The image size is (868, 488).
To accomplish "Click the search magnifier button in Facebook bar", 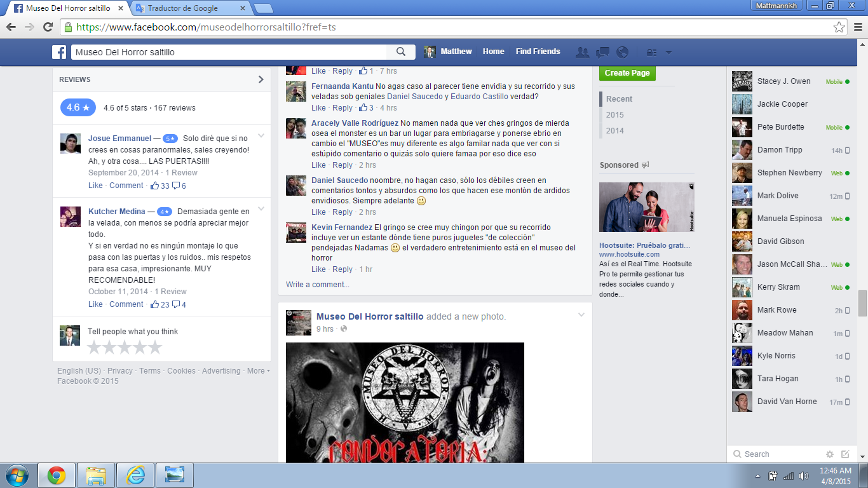I will tap(401, 52).
